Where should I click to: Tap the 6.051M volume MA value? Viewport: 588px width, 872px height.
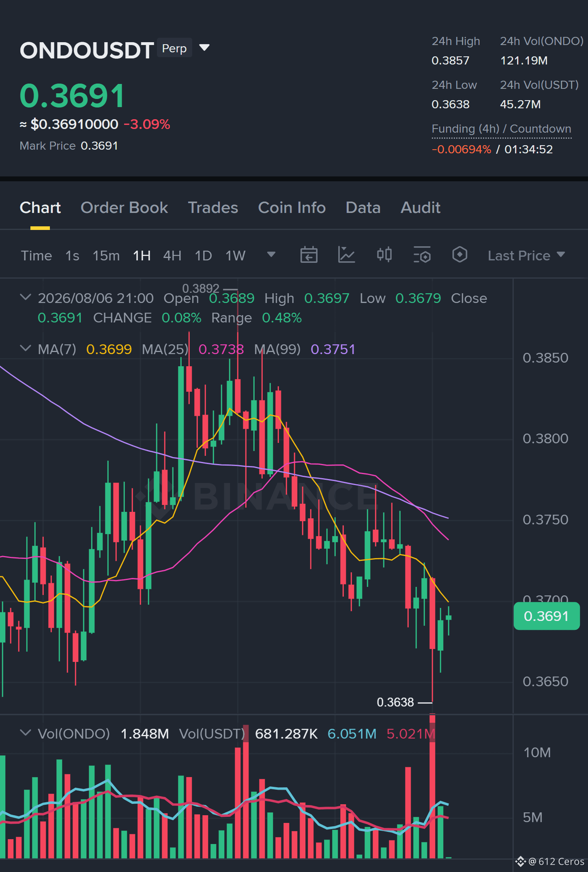coord(352,734)
